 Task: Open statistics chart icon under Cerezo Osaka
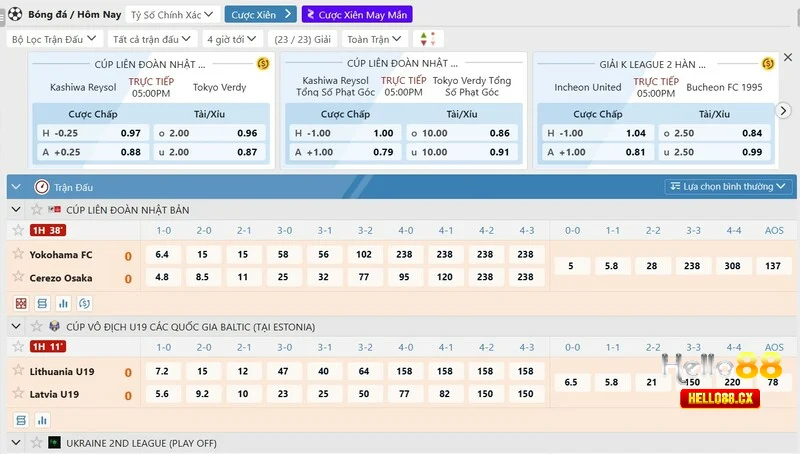tap(63, 304)
